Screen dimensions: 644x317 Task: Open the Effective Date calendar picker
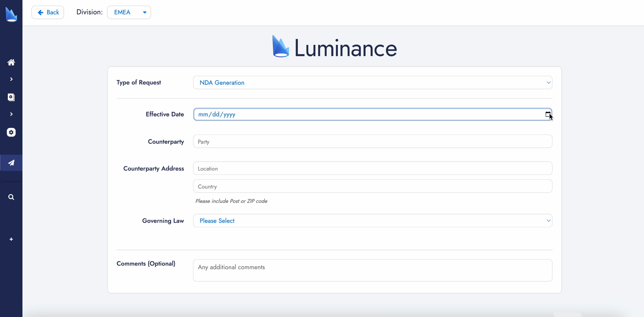click(x=548, y=114)
